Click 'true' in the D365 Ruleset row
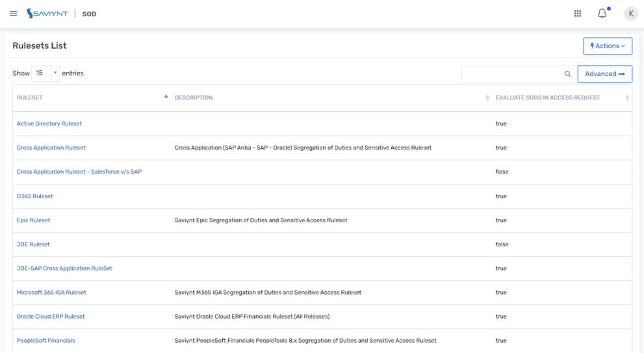This screenshot has width=644, height=353. pos(501,196)
